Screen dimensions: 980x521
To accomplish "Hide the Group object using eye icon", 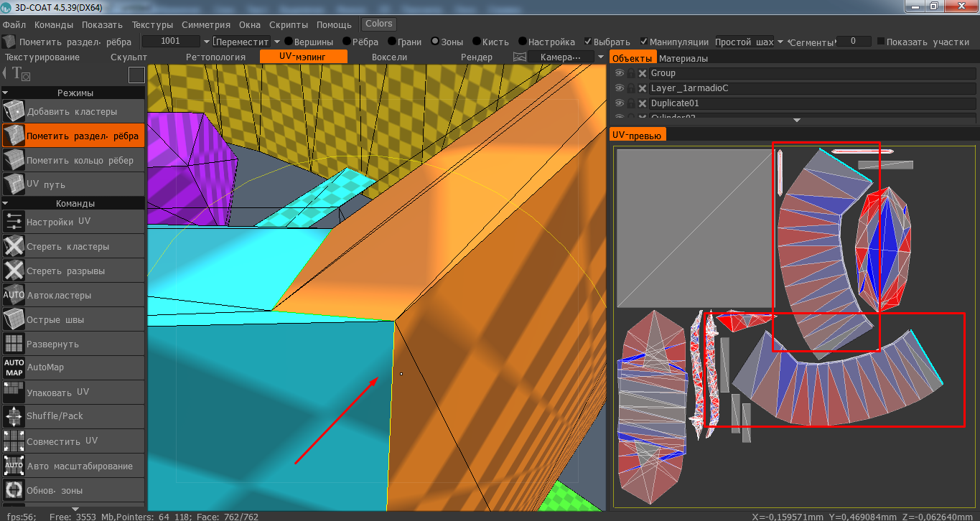I will click(x=619, y=73).
